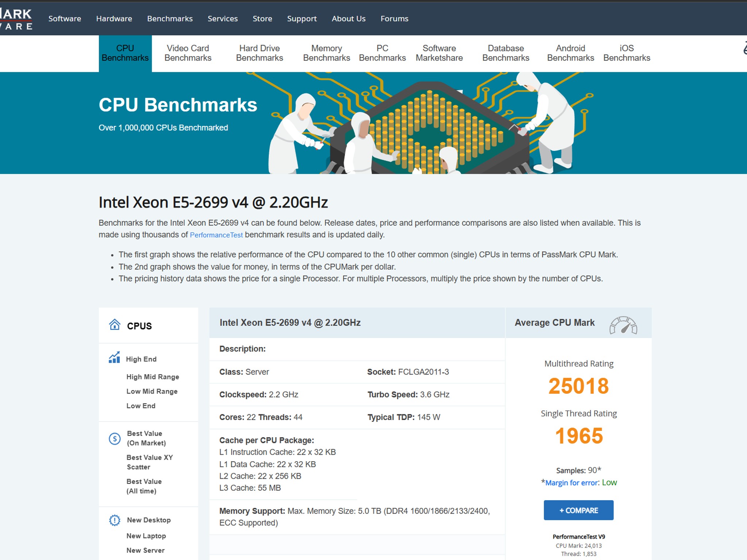Open iOS Benchmarks tab

point(627,53)
